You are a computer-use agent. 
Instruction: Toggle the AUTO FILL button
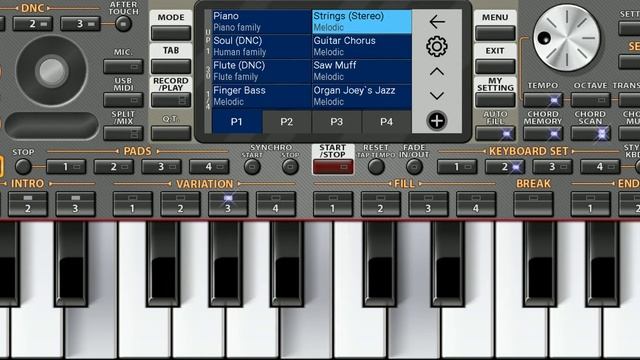(x=495, y=133)
